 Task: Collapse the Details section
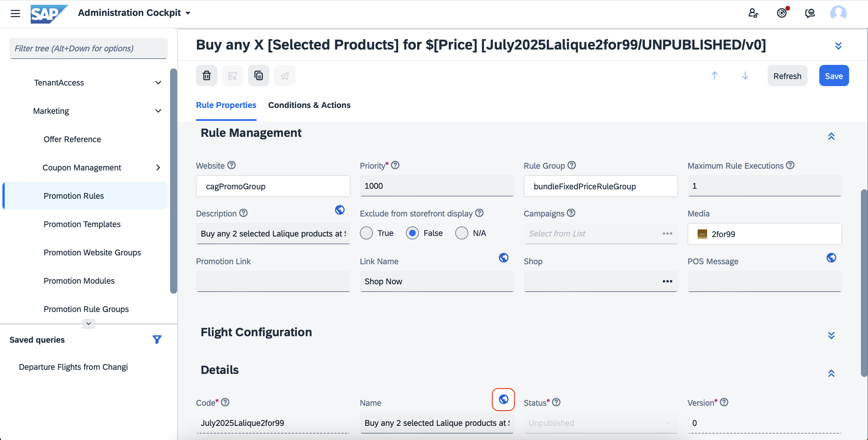point(831,373)
